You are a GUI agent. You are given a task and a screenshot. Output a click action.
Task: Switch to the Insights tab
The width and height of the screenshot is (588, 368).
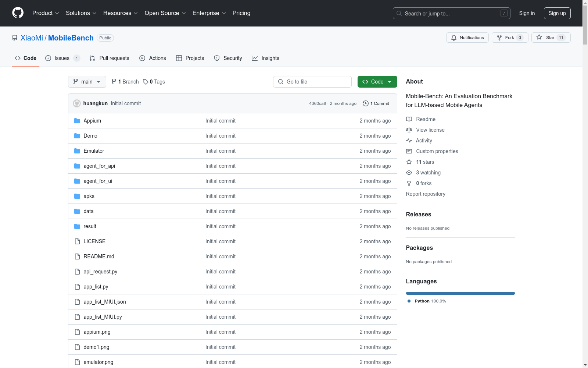coord(265,58)
